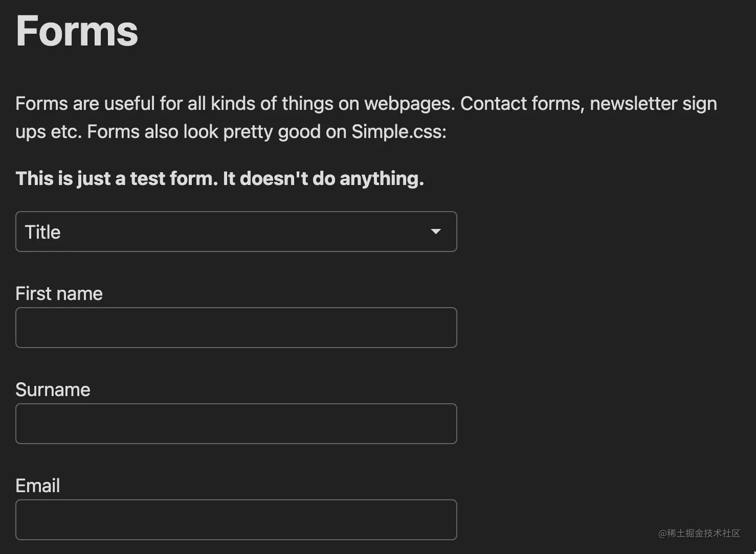Screen dimensions: 756x554
Task: Click "Forms are useful" at paragraph start
Action: (85, 104)
